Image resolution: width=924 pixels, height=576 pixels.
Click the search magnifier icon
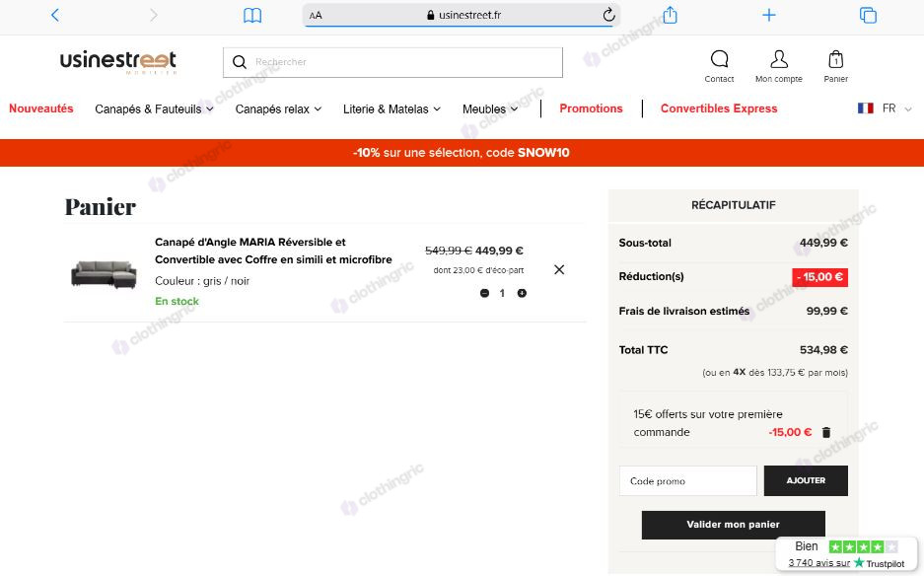click(240, 62)
